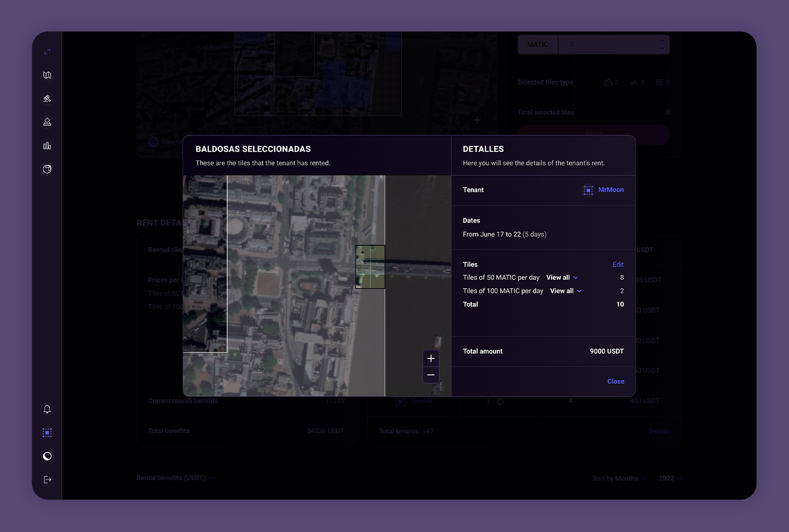This screenshot has height=532, width=789.
Task: Expand View all for 100 MATIC tiles
Action: (565, 291)
